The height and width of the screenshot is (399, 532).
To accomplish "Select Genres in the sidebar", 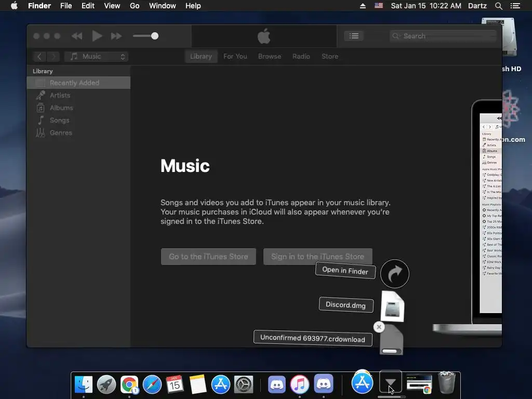I will pyautogui.click(x=78, y=132).
